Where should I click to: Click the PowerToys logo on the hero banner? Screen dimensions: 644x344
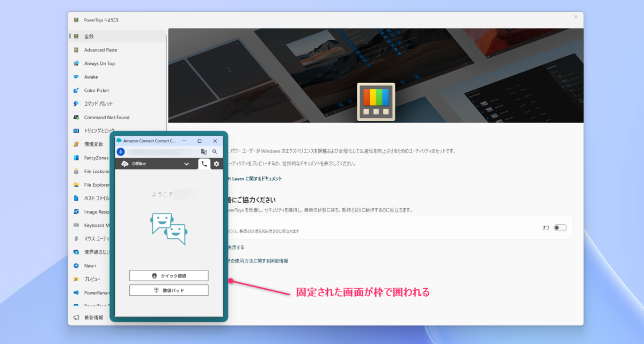pos(376,102)
